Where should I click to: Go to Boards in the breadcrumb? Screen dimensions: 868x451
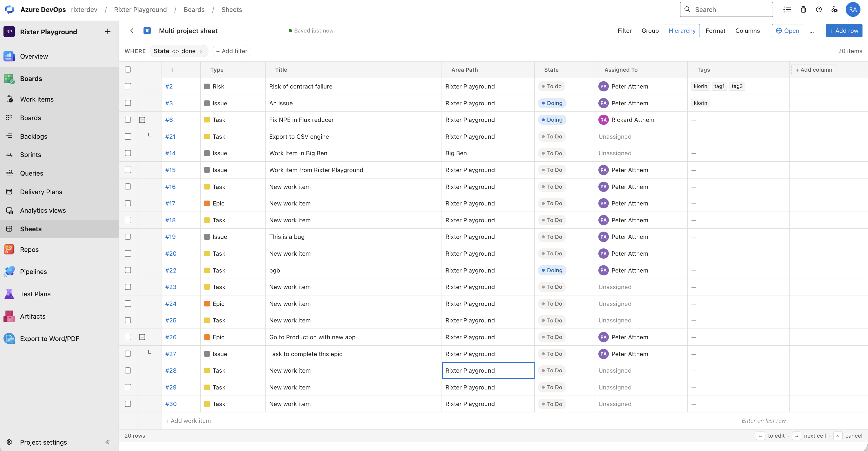pos(194,10)
